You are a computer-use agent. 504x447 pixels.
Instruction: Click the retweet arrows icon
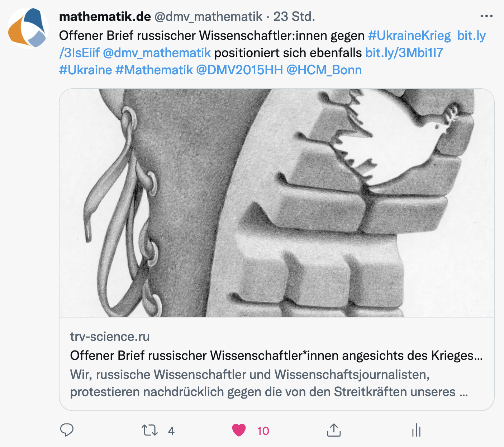pos(149,430)
